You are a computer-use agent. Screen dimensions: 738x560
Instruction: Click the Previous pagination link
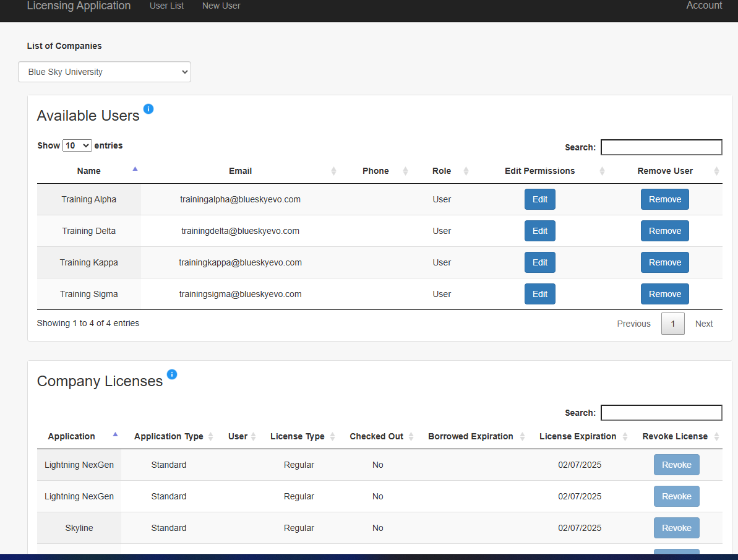pos(633,324)
